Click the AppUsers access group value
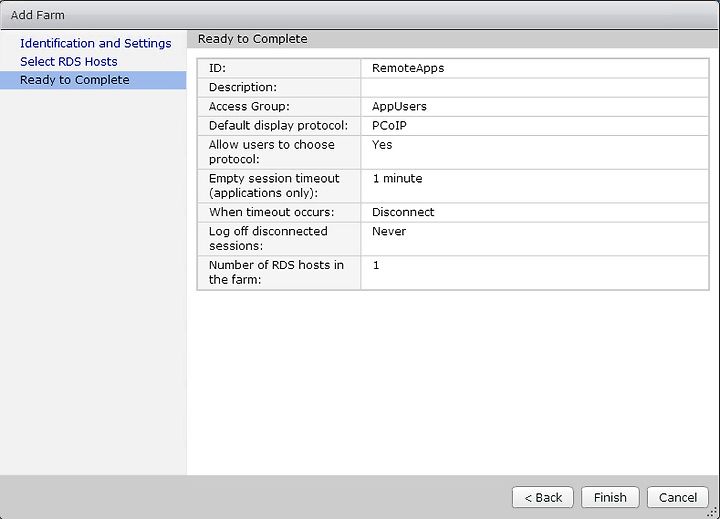The width and height of the screenshot is (720, 519). click(399, 107)
